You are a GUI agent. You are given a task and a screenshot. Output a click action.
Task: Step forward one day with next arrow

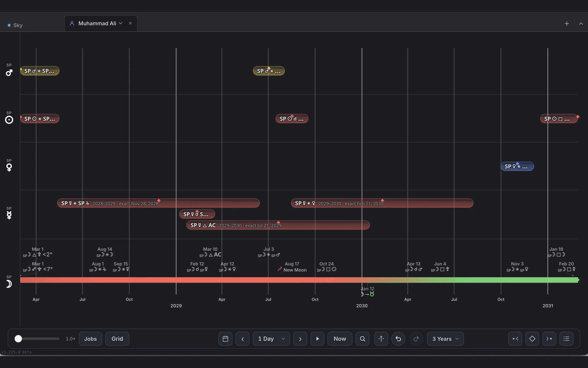(300, 339)
